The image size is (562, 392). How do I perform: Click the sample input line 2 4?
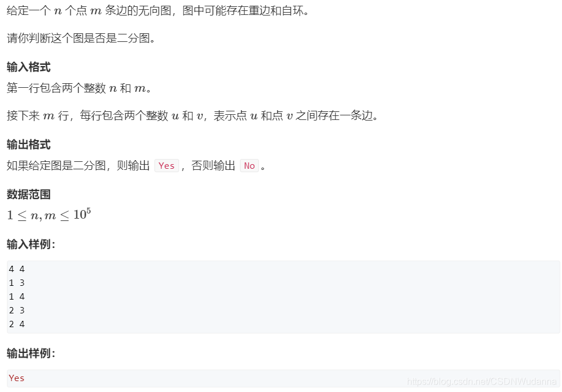tap(17, 324)
